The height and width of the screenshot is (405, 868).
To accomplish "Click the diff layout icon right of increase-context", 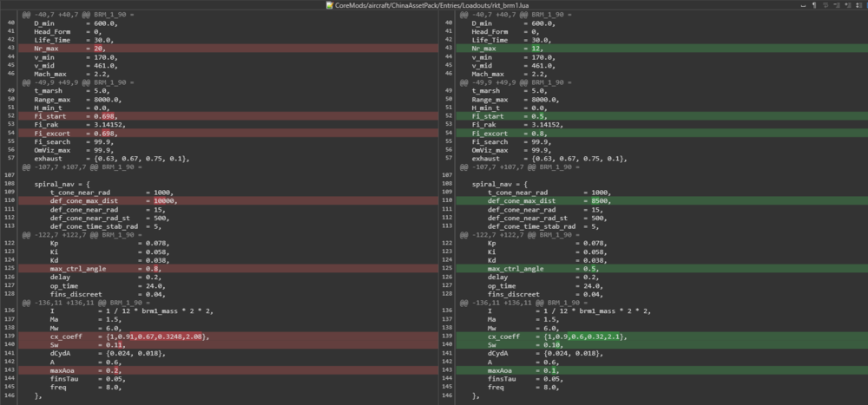I will click(x=858, y=5).
